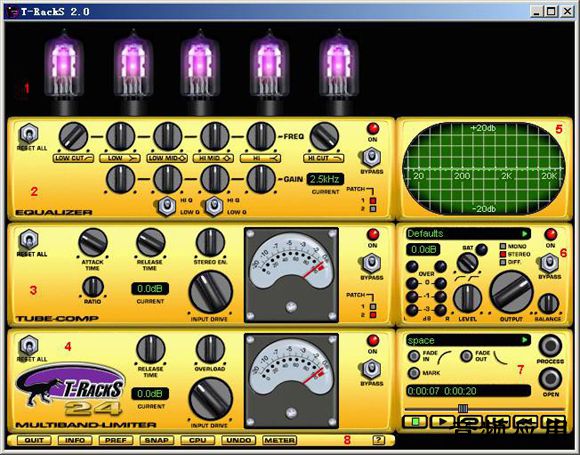Click the LOW CUT frequency knob

(73, 136)
